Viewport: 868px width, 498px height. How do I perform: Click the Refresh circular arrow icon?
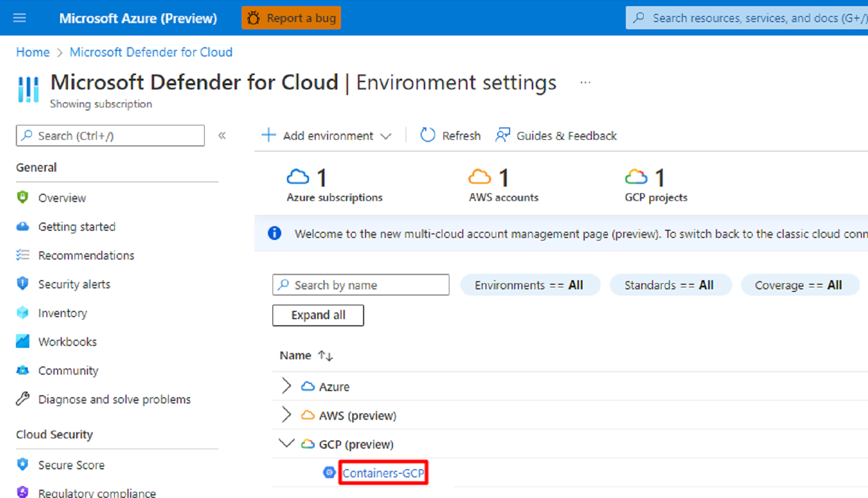[x=428, y=135]
